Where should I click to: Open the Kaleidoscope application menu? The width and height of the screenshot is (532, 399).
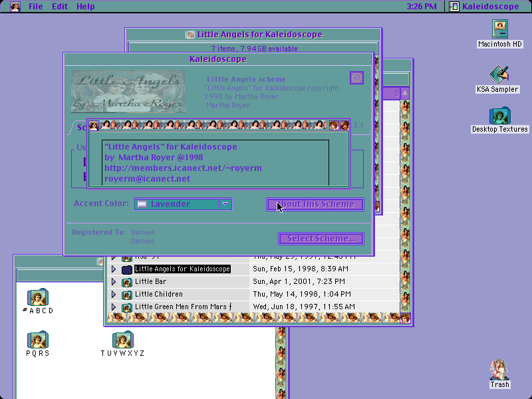click(x=484, y=6)
